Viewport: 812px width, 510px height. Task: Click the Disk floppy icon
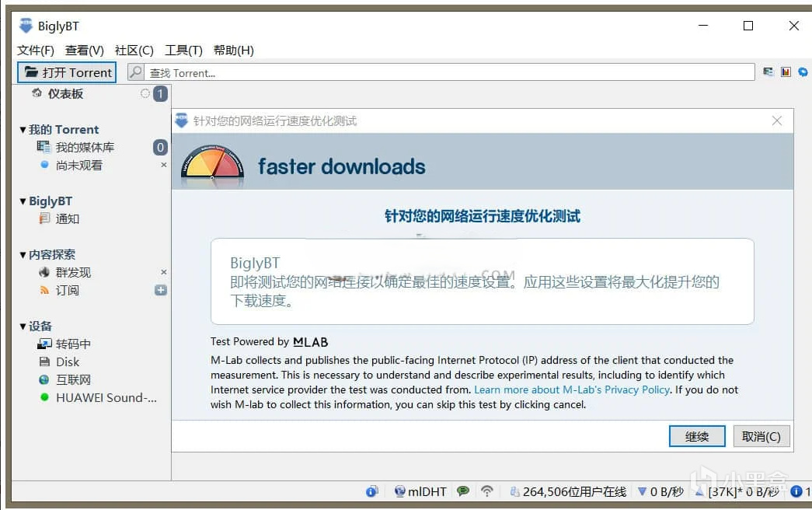pos(44,362)
